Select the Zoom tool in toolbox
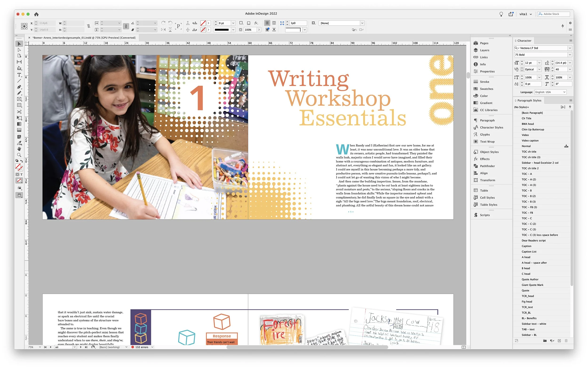 [19, 155]
